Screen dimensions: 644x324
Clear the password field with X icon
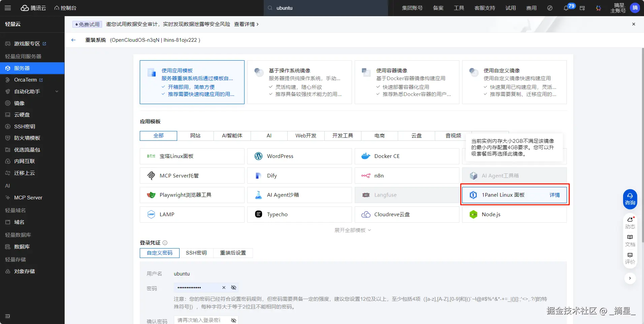(x=224, y=288)
